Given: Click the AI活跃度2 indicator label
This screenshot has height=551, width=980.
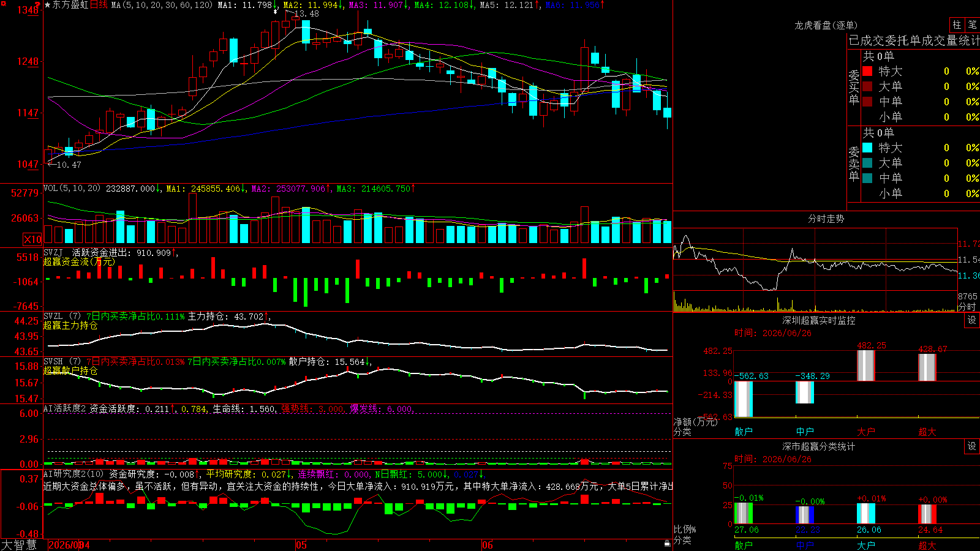Looking at the screenshot, I should tap(65, 409).
